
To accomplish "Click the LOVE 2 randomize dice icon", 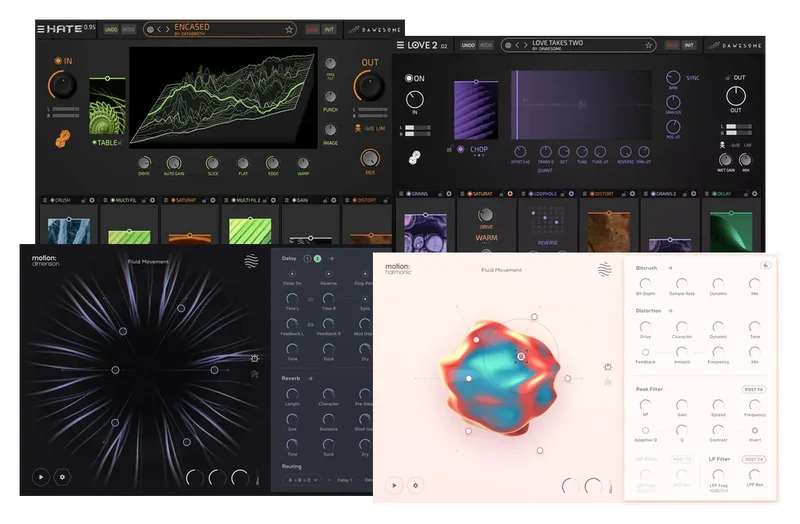I will click(x=414, y=158).
